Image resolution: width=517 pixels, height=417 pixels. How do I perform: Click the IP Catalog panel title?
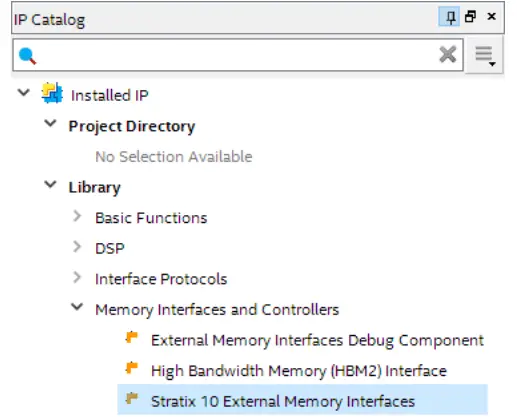(49, 20)
